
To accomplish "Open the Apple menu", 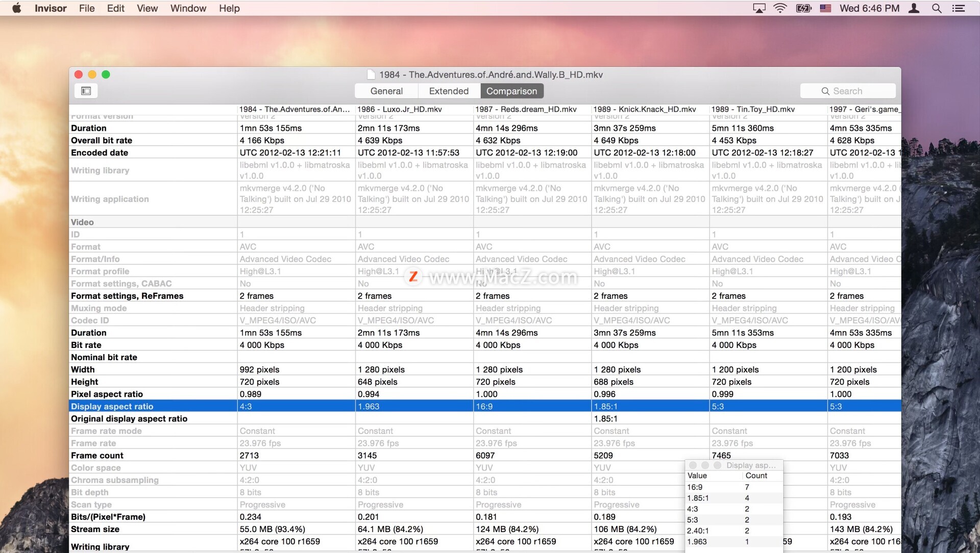I will pyautogui.click(x=16, y=8).
